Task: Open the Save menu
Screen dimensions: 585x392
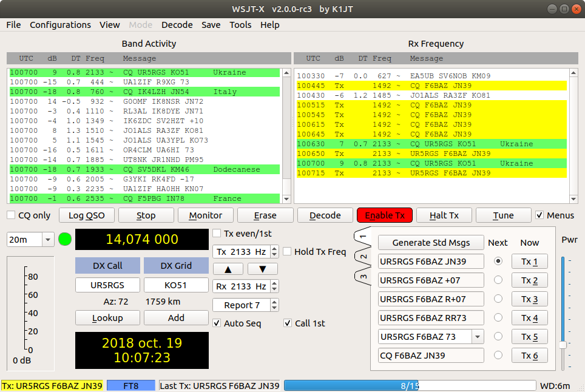Action: (x=211, y=25)
